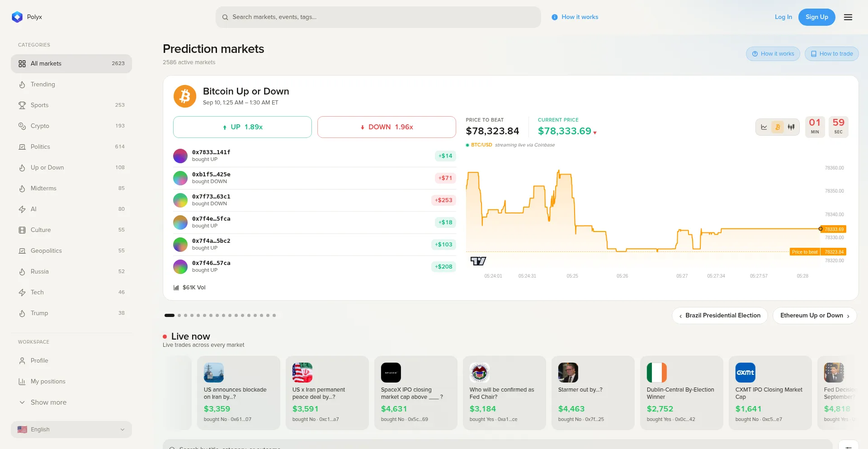
Task: Click the avatar of trader 0x7833…141f
Action: 180,156
